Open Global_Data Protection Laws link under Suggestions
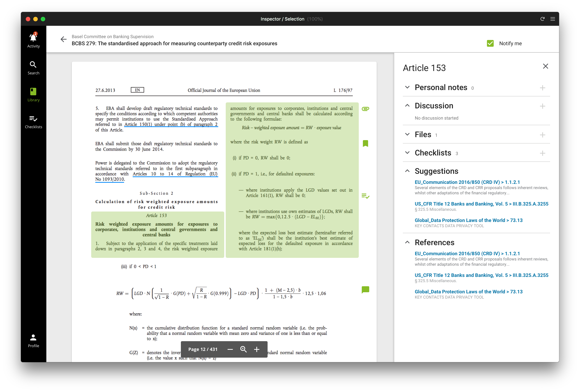Viewport: 580px width, 392px height. 468,220
